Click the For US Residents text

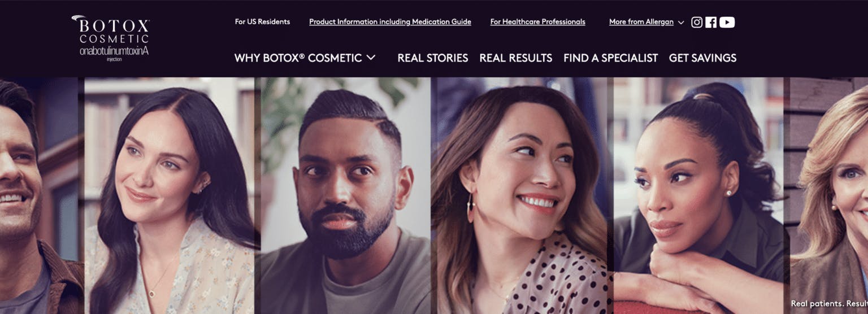point(262,22)
